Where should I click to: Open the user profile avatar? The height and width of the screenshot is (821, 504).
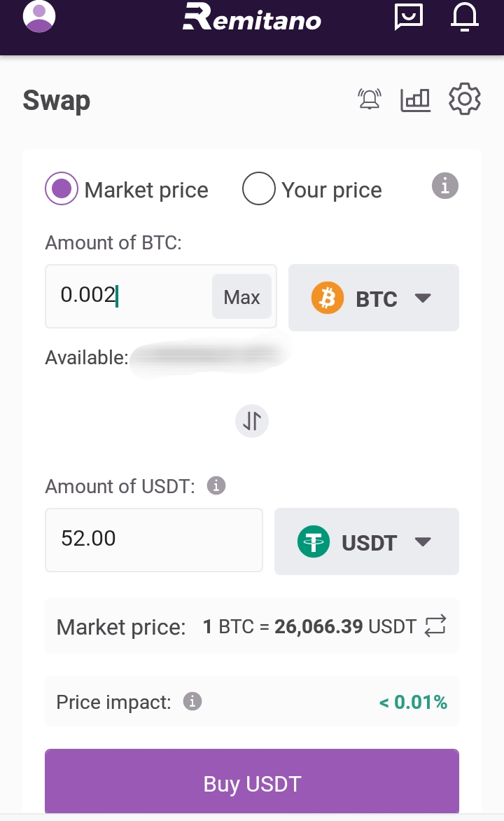tap(39, 17)
